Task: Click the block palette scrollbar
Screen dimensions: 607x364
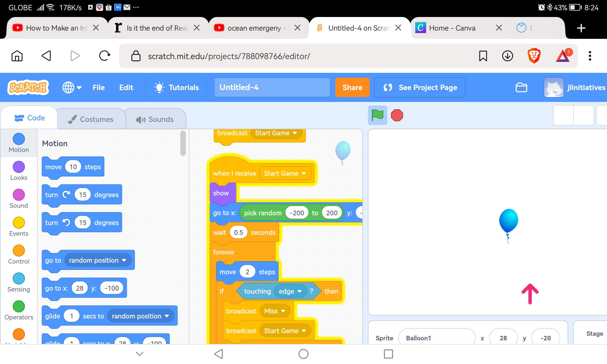Action: pos(183,143)
